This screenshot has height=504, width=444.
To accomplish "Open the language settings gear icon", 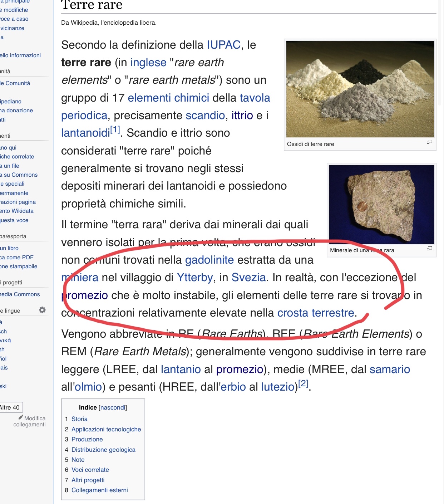I will 42,310.
